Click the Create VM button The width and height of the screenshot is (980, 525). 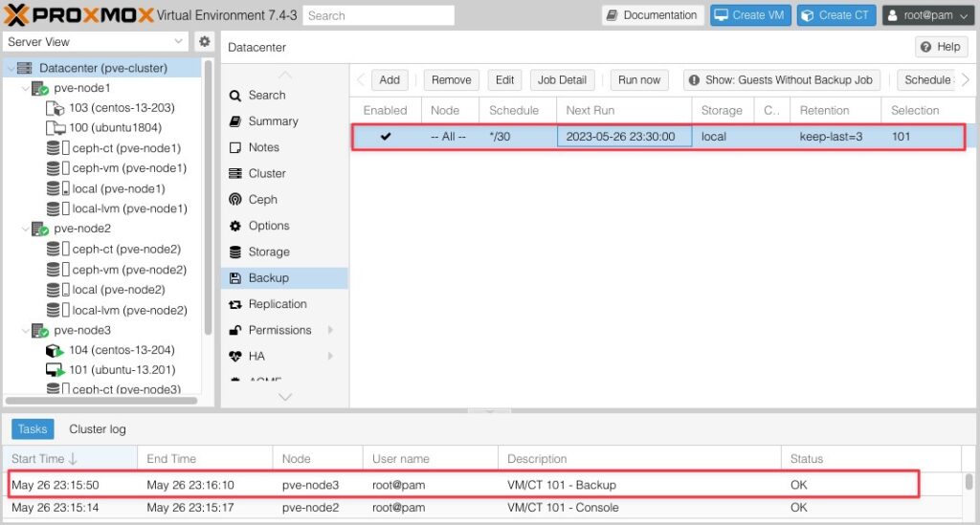point(750,15)
